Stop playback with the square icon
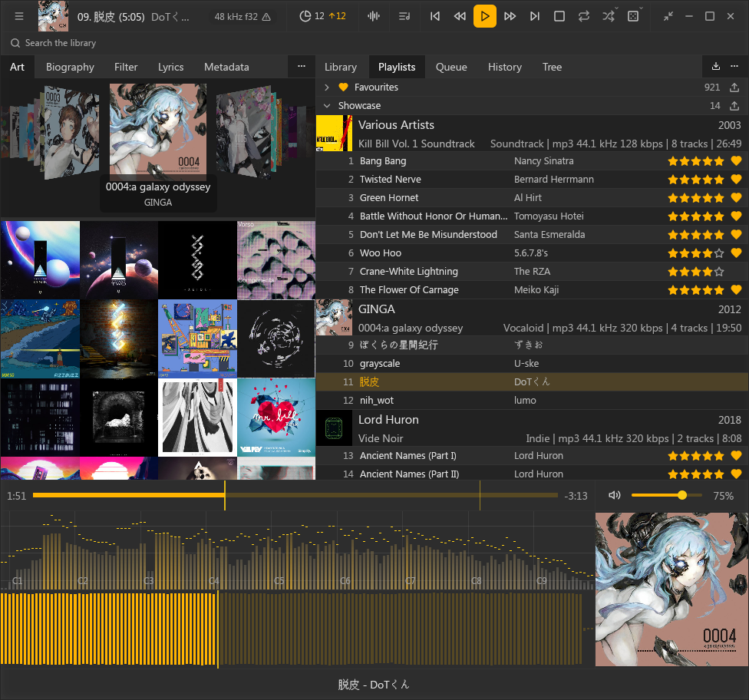 point(559,16)
